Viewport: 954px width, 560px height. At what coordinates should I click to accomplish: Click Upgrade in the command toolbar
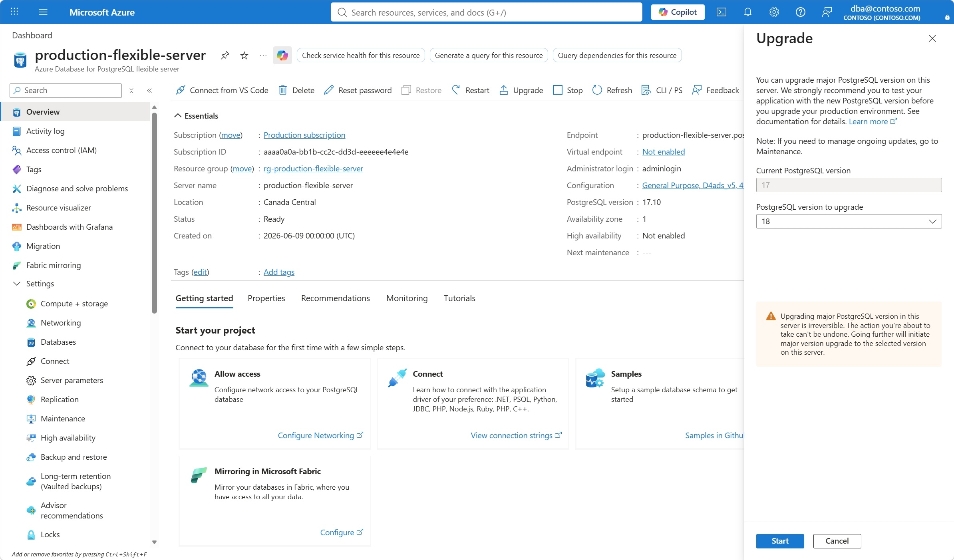point(521,90)
